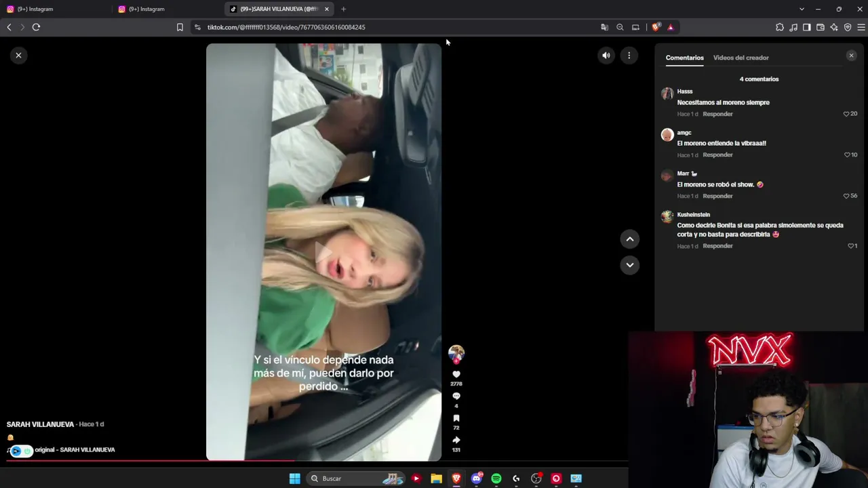
Task: Go back in browser history
Action: click(x=9, y=27)
